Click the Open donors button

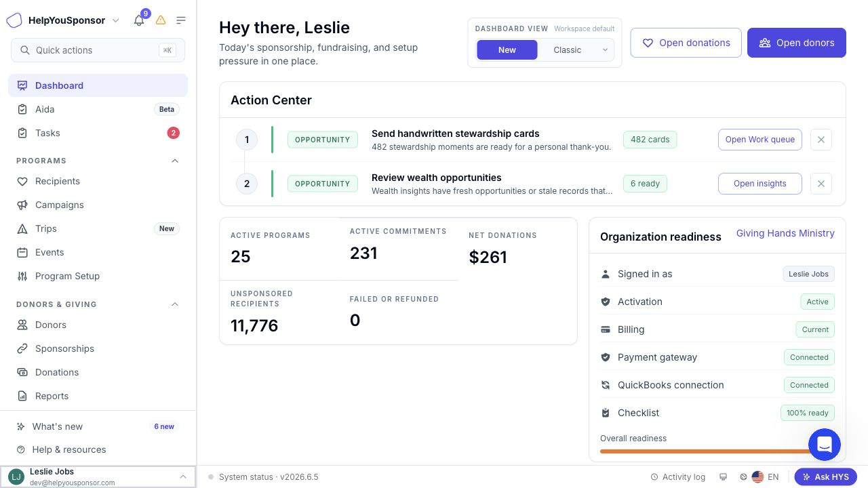797,43
